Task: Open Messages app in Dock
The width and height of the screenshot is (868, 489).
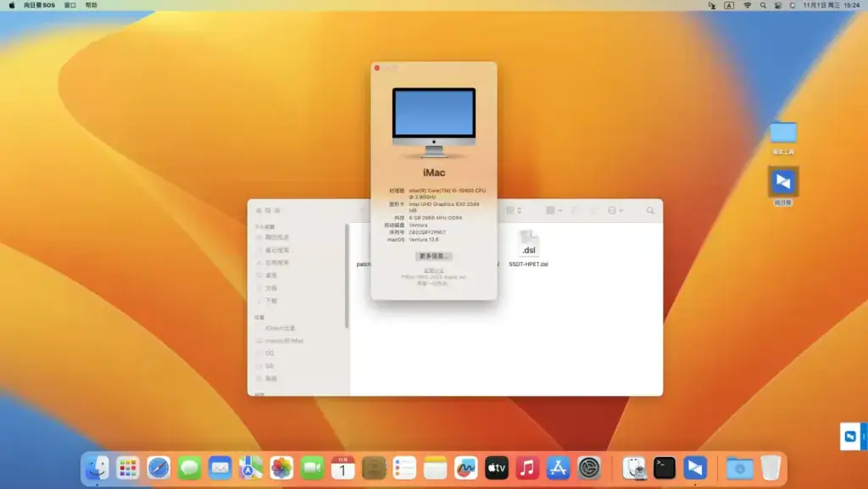Action: coord(189,468)
